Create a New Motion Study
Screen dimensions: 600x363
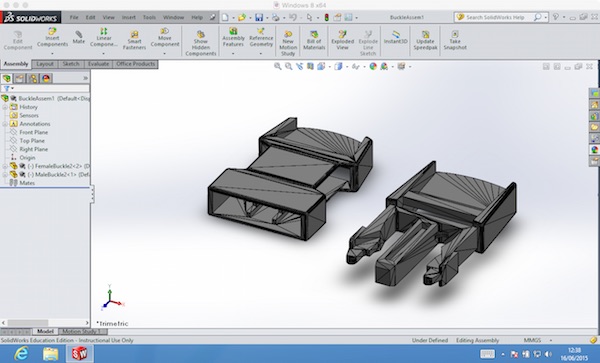point(288,43)
